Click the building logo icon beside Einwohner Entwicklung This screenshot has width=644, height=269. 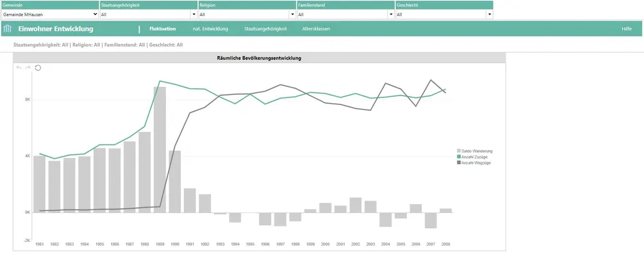[8, 29]
